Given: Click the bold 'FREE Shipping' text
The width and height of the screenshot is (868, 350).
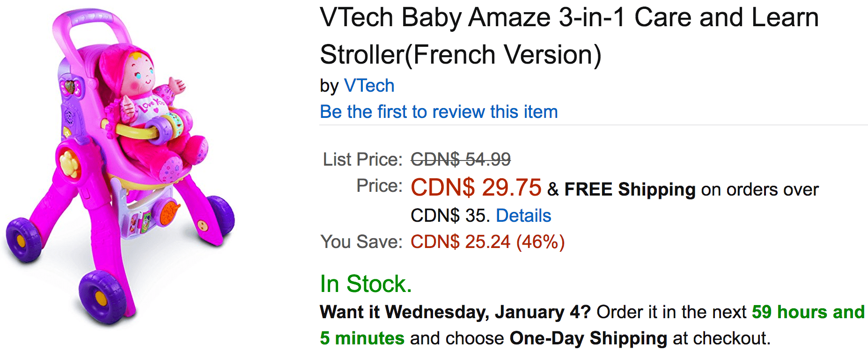Looking at the screenshot, I should coord(630,190).
